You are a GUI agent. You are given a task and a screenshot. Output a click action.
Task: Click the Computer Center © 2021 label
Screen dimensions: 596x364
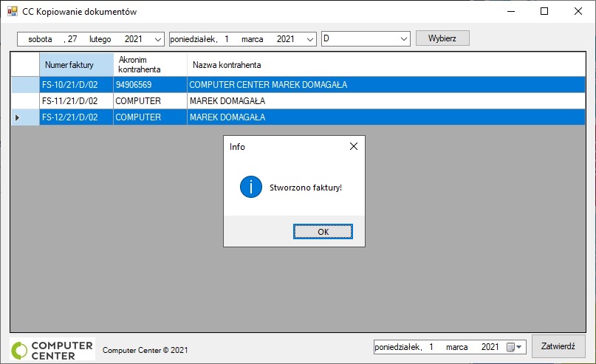145,350
